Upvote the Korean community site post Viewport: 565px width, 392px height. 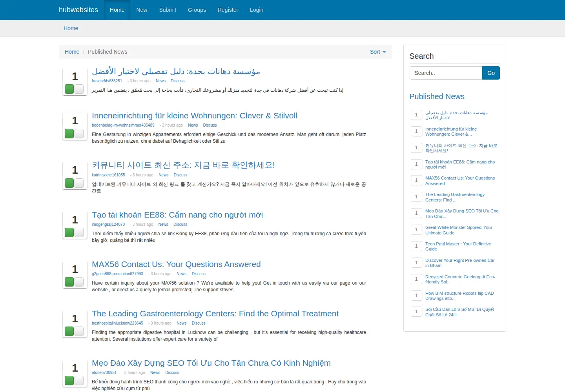click(69, 183)
